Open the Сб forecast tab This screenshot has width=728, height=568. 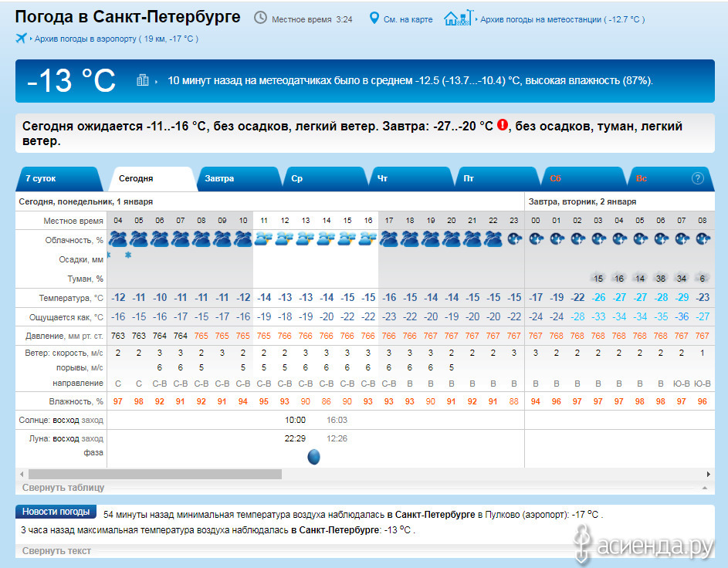[x=584, y=179]
